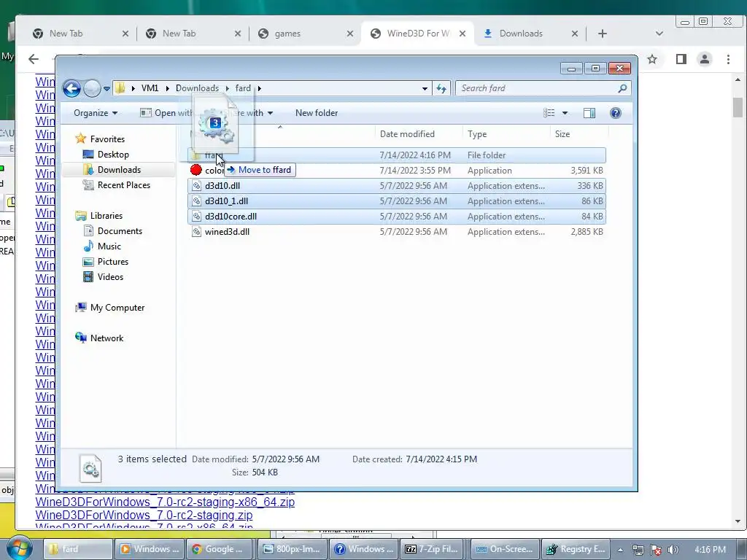Open the address bar history dropdown

pyautogui.click(x=425, y=88)
